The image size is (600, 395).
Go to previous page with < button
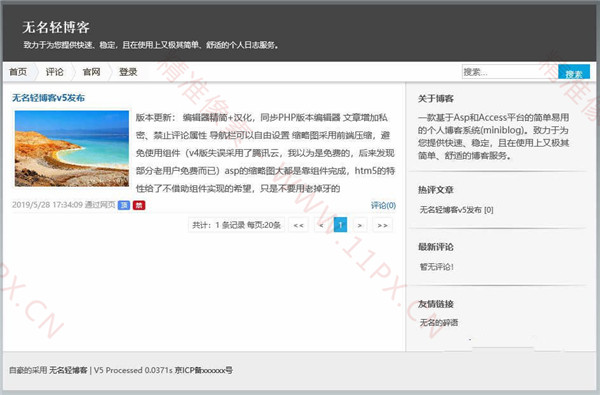321,225
